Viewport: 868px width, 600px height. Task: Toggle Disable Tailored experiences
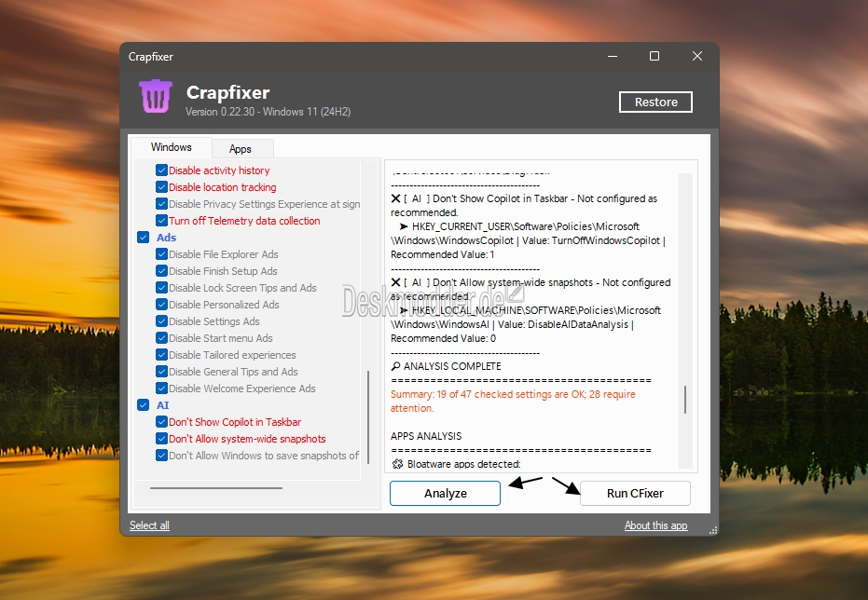[x=161, y=355]
